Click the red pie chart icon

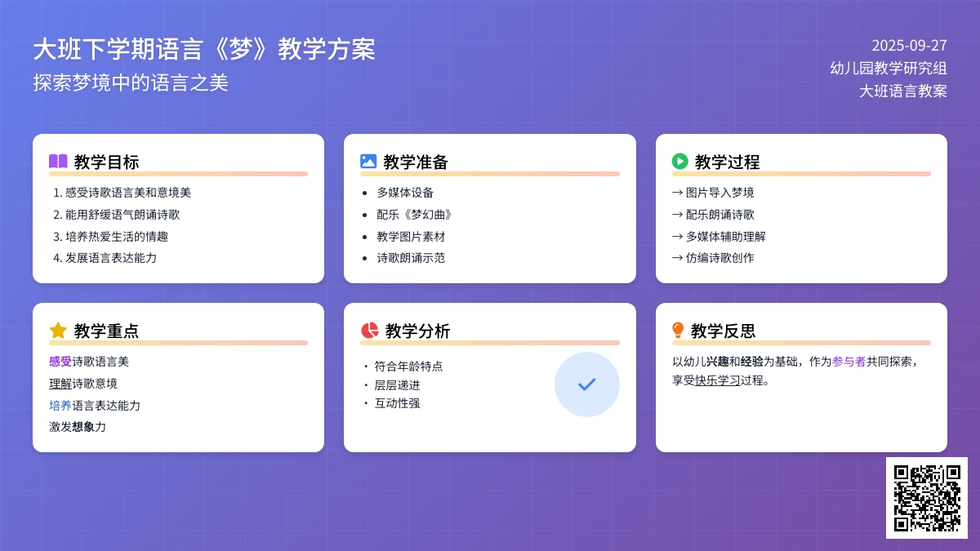pyautogui.click(x=369, y=331)
